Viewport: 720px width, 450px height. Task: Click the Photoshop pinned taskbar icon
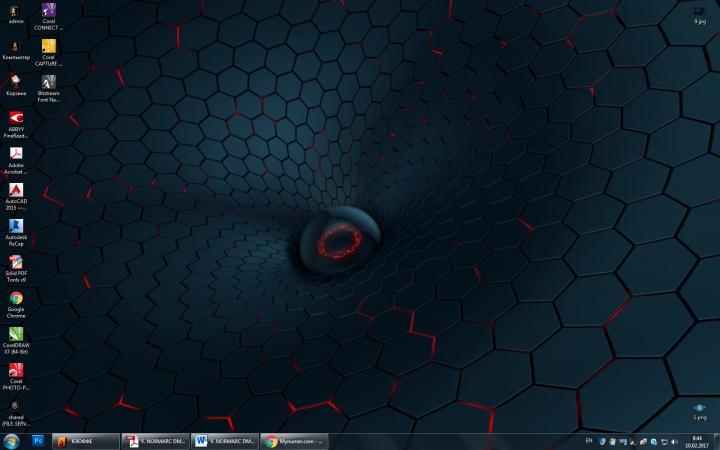38,441
